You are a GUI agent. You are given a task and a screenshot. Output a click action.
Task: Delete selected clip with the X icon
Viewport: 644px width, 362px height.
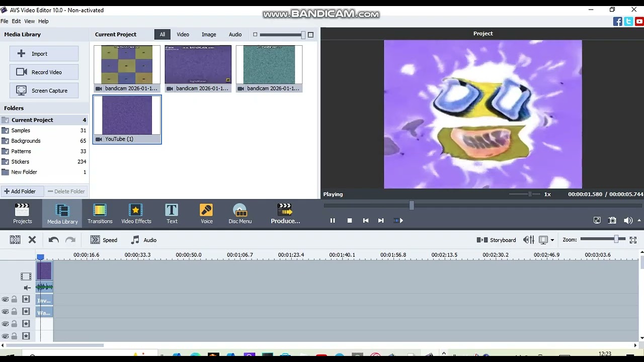pos(32,240)
